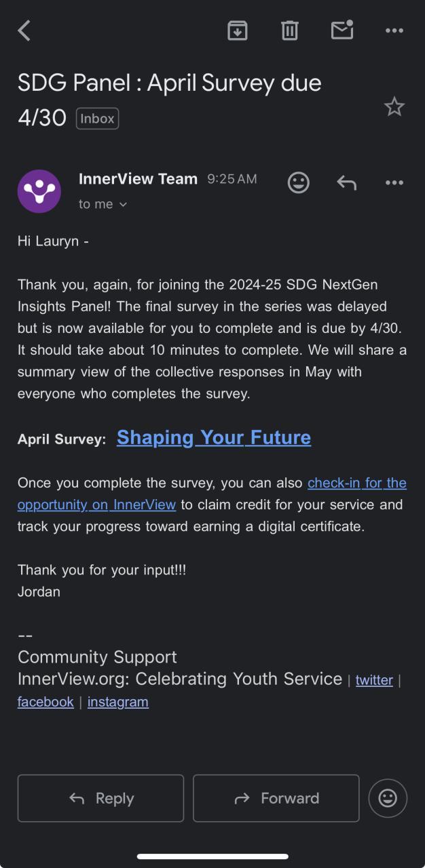Screen dimensions: 425x868
Task: Star the SDG Panel email
Action: pos(394,106)
